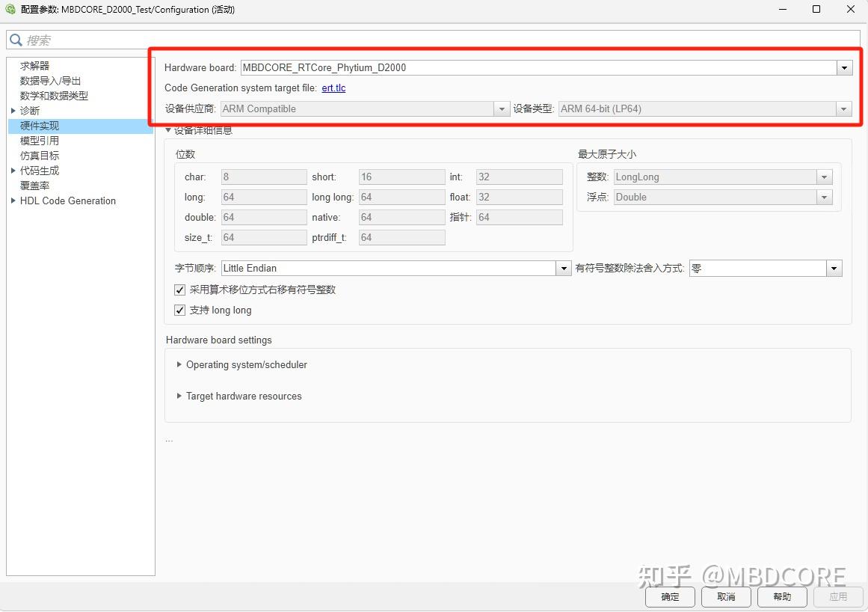Select 求解器 in the left pane
Image resolution: width=868 pixels, height=612 pixels.
(36, 65)
